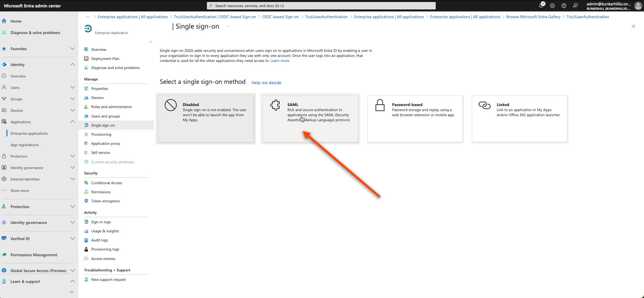Click the Identity diamond icon
Screen dimensions: 644x298
tap(4, 64)
